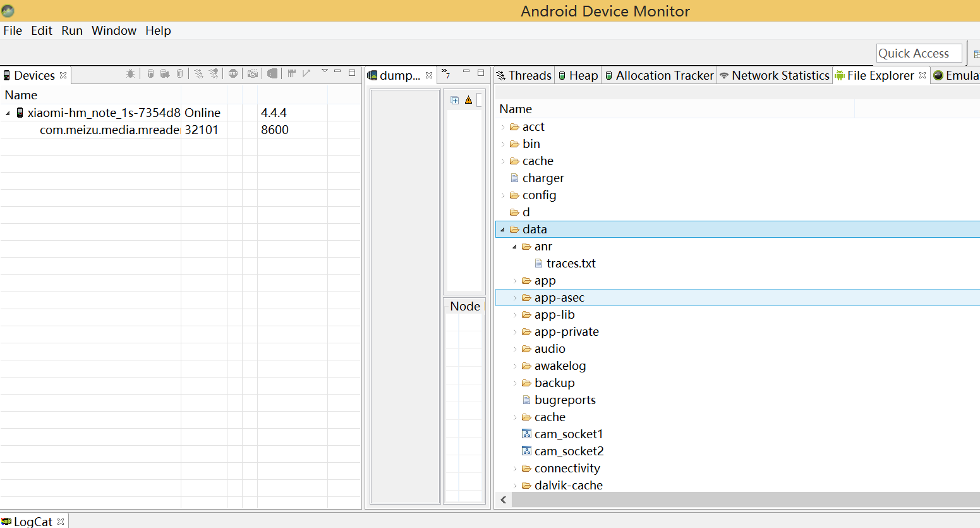Collapse the anr folder
Viewport: 980px width, 528px height.
515,247
